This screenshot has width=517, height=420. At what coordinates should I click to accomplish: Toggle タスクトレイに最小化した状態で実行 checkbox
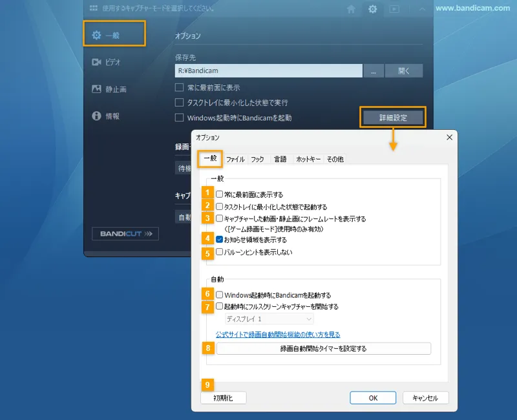[x=180, y=103]
